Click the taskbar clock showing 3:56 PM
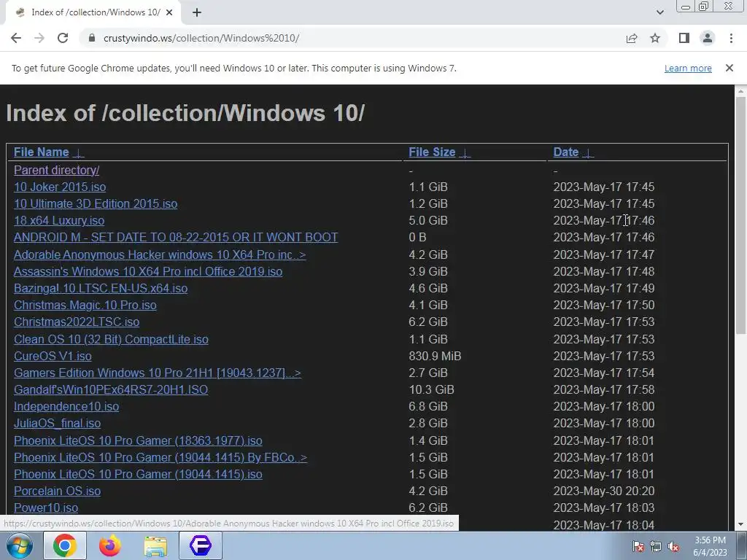 point(710,546)
